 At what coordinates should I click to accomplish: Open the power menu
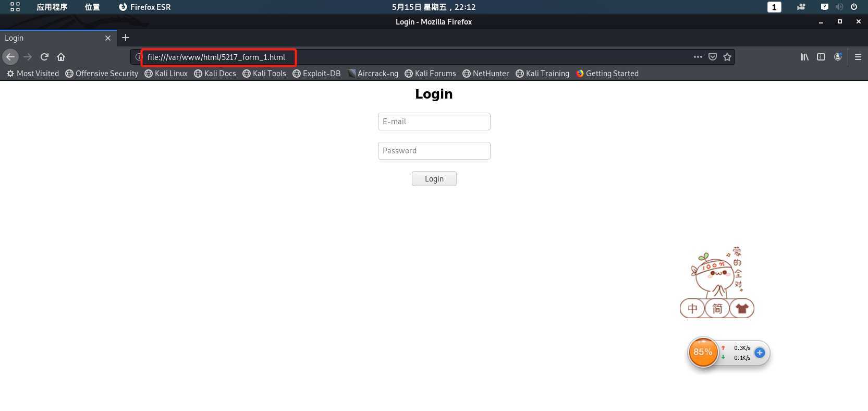[x=854, y=7]
